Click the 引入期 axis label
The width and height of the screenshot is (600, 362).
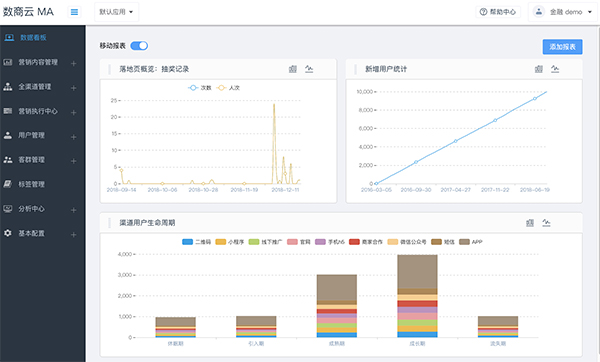click(x=256, y=344)
